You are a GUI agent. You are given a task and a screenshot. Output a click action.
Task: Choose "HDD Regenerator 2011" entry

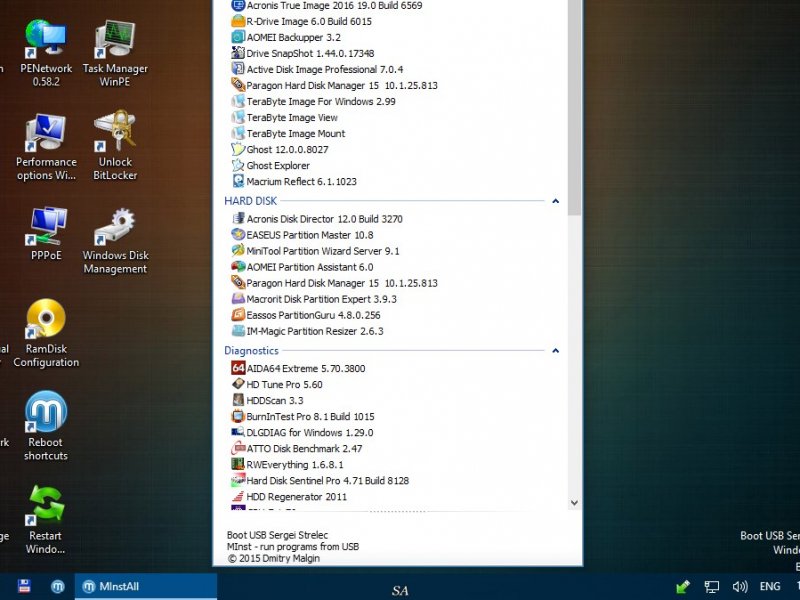(x=296, y=497)
